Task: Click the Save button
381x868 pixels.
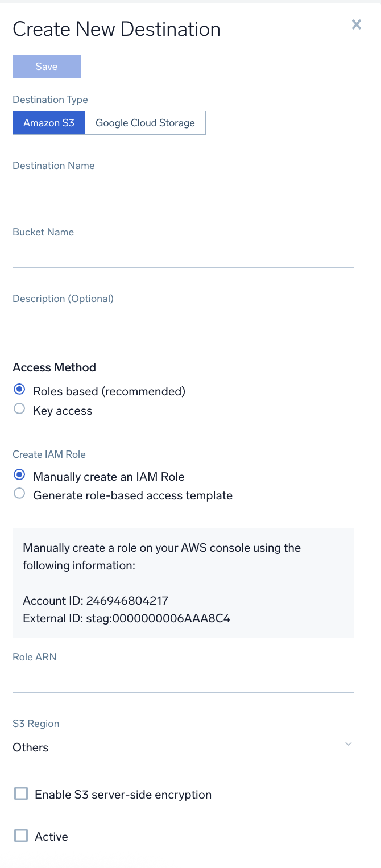Action: tap(46, 66)
